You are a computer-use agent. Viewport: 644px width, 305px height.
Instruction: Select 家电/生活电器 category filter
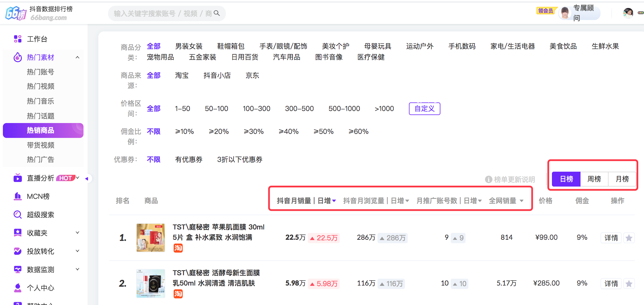(x=512, y=46)
